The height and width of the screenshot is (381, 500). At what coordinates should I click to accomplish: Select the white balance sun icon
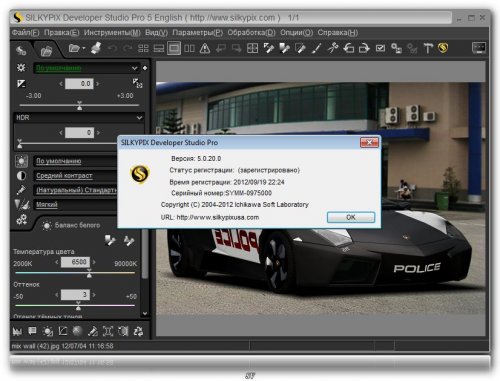(21, 161)
